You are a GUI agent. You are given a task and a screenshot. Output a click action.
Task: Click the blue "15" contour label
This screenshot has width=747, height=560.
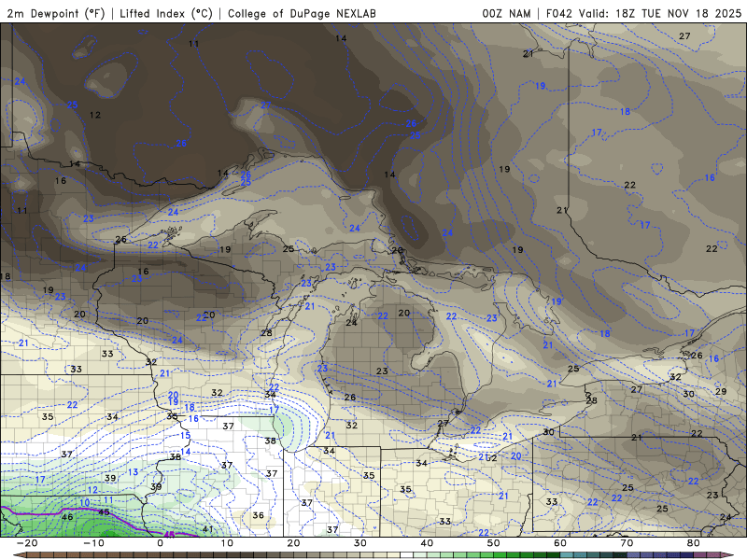coord(185,436)
